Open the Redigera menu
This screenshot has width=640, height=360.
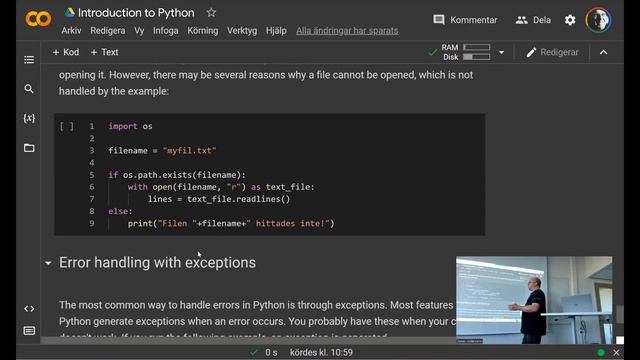point(108,31)
